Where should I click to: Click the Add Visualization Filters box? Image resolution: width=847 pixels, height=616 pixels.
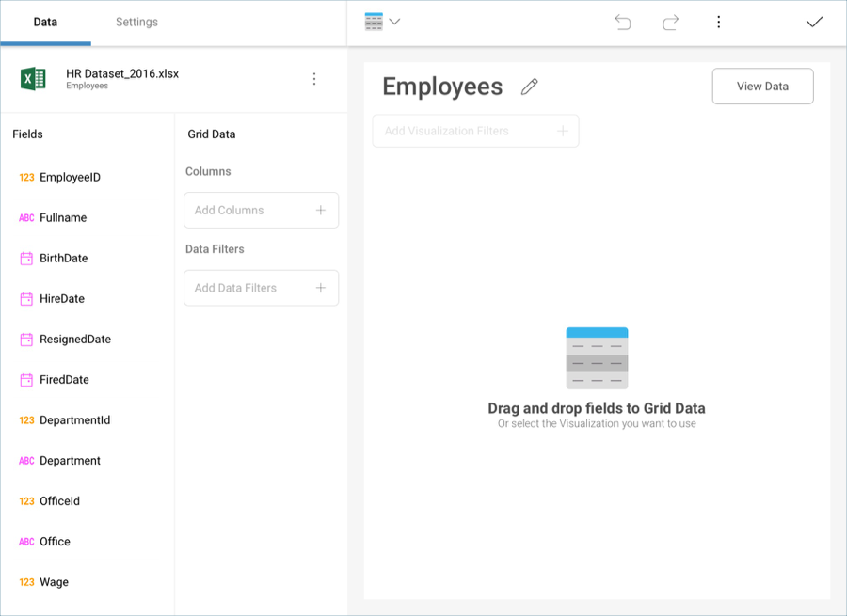[x=475, y=131]
